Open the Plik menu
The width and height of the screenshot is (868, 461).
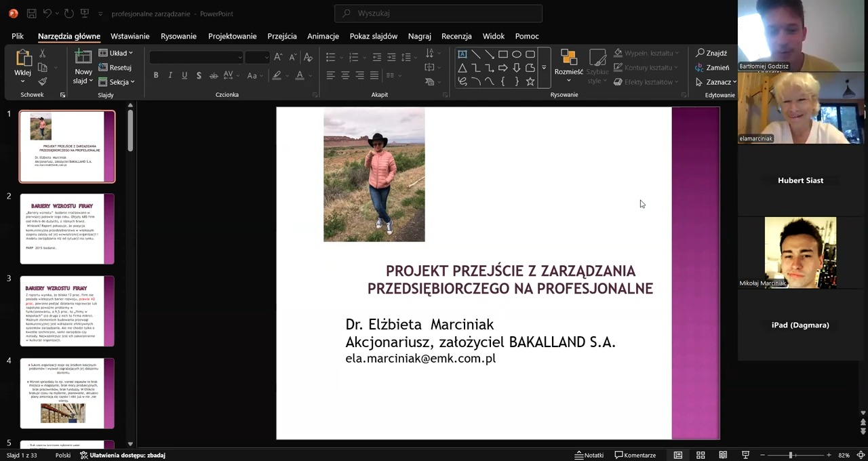(x=18, y=36)
